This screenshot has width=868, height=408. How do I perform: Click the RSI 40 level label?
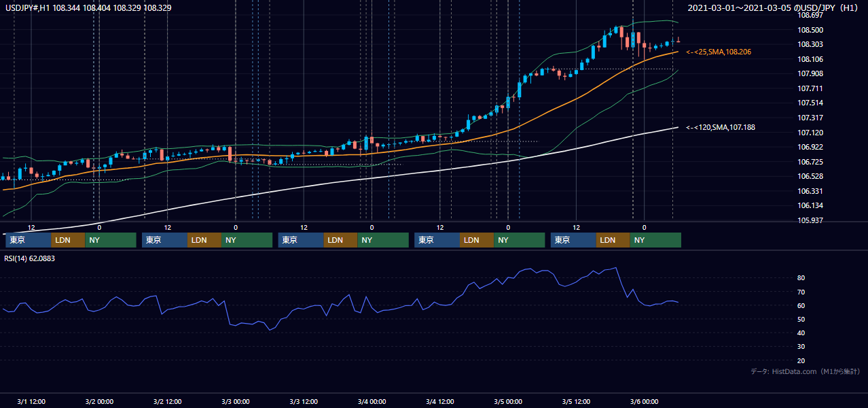pyautogui.click(x=801, y=333)
